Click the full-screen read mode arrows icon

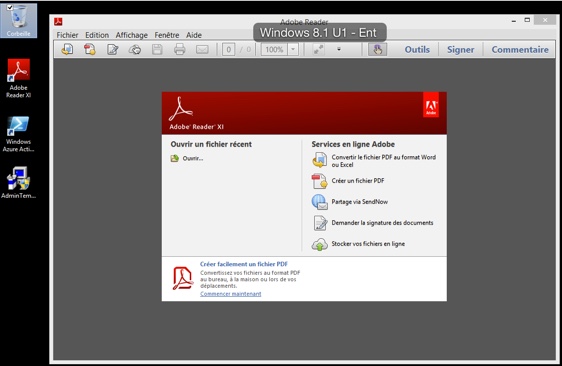click(318, 49)
